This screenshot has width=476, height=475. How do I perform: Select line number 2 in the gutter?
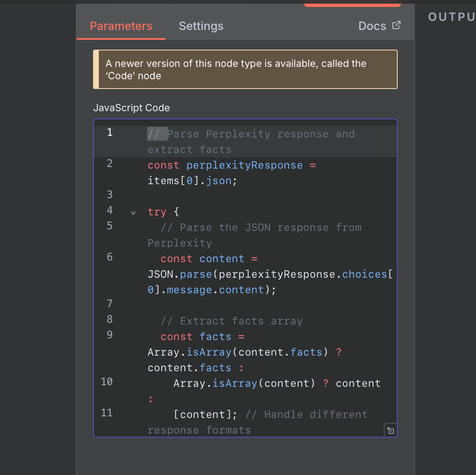click(x=109, y=164)
